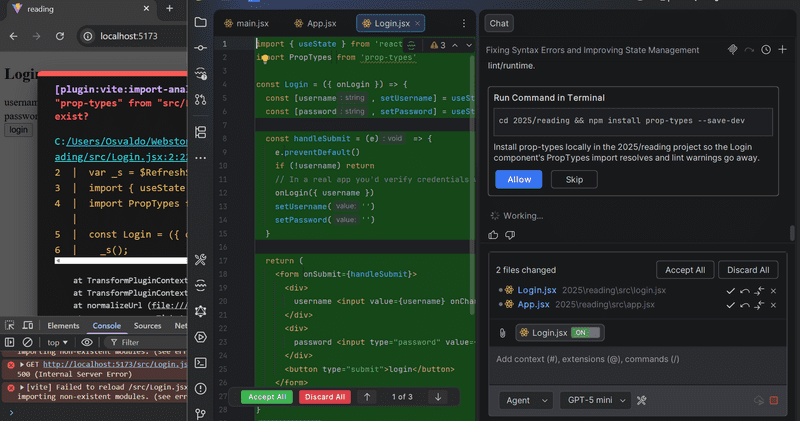Switch to the App.jsx editor tab
The width and height of the screenshot is (800, 421).
coord(315,23)
